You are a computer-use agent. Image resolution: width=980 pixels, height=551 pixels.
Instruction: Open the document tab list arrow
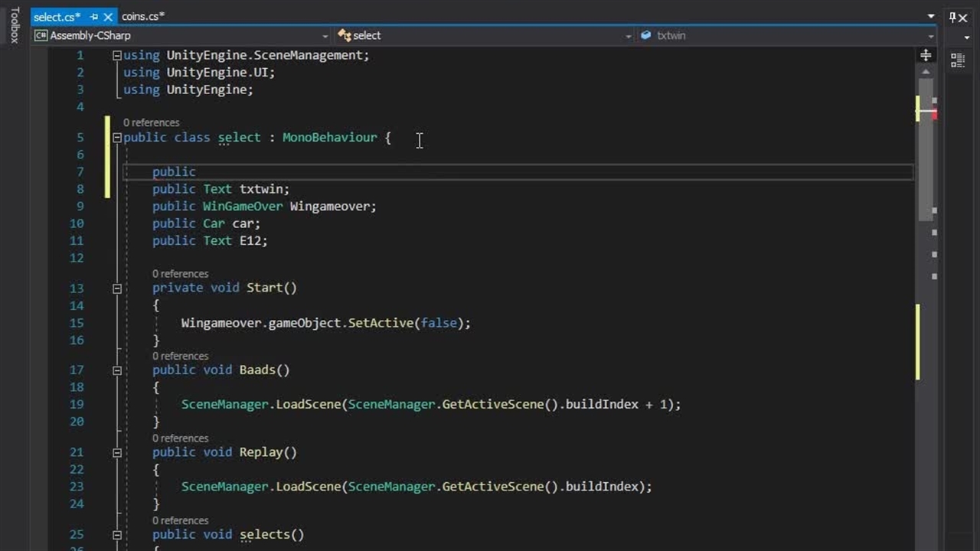tap(931, 17)
